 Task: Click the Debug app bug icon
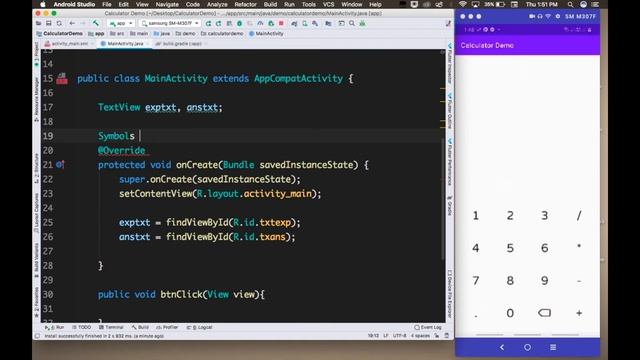(240, 24)
